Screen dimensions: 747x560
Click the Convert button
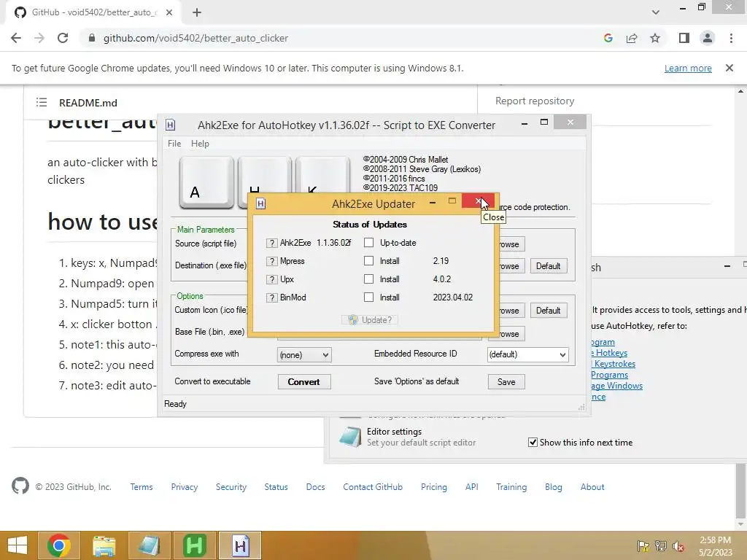point(304,382)
